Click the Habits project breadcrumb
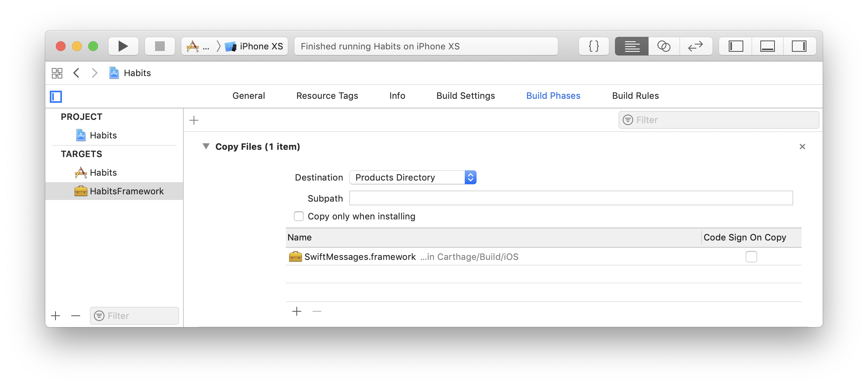Screen dimensions: 868x387 pyautogui.click(x=130, y=73)
